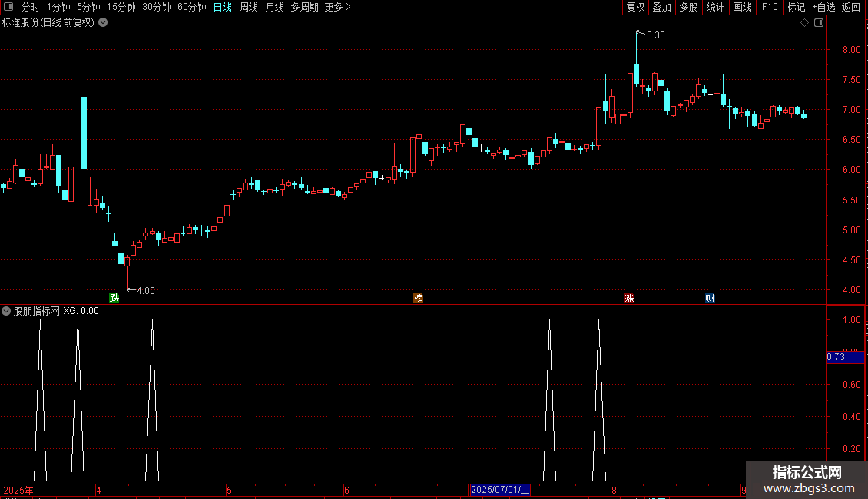Click the orange 榜 event marker

[x=419, y=298]
